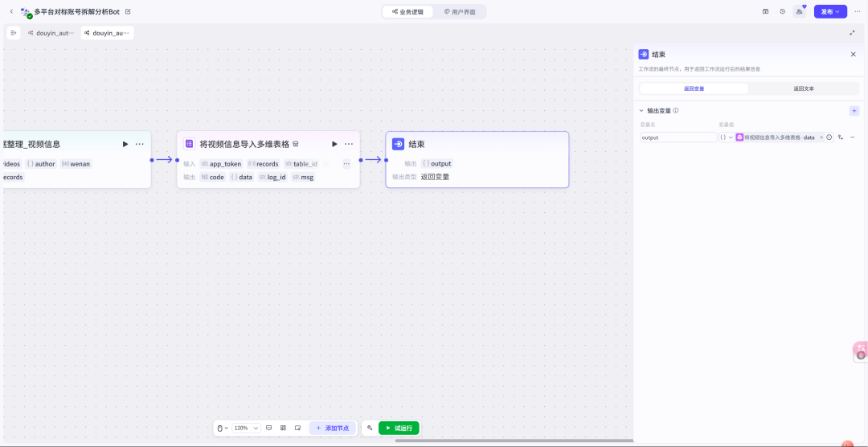Show info tooltip beside 输出变量
868x447 pixels.
(x=676, y=111)
